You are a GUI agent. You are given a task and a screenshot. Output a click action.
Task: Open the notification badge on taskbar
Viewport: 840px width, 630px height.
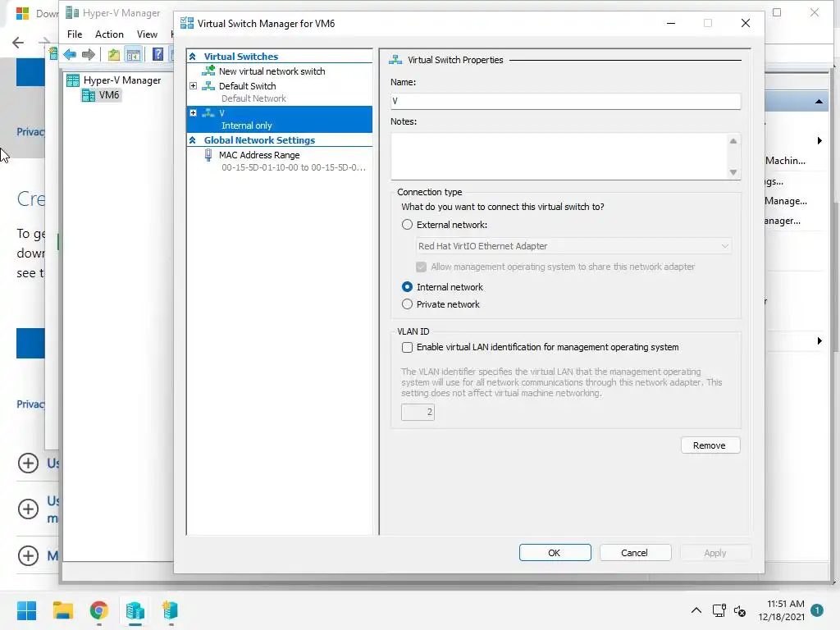point(816,610)
